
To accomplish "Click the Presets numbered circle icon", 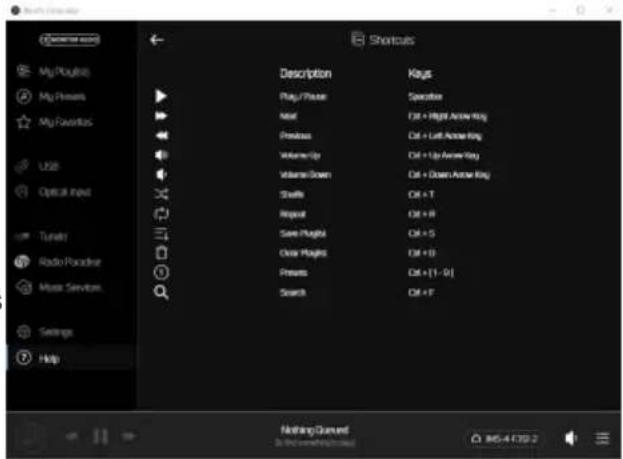I will pyautogui.click(x=161, y=272).
